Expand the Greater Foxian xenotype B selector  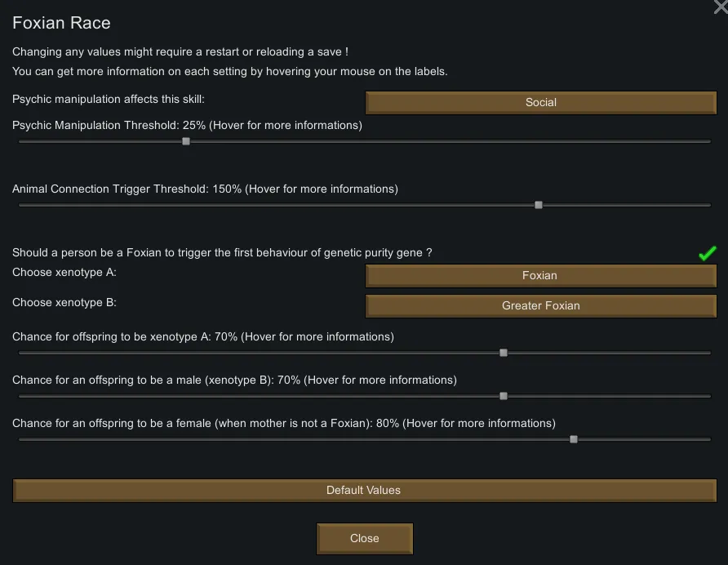pyautogui.click(x=540, y=306)
